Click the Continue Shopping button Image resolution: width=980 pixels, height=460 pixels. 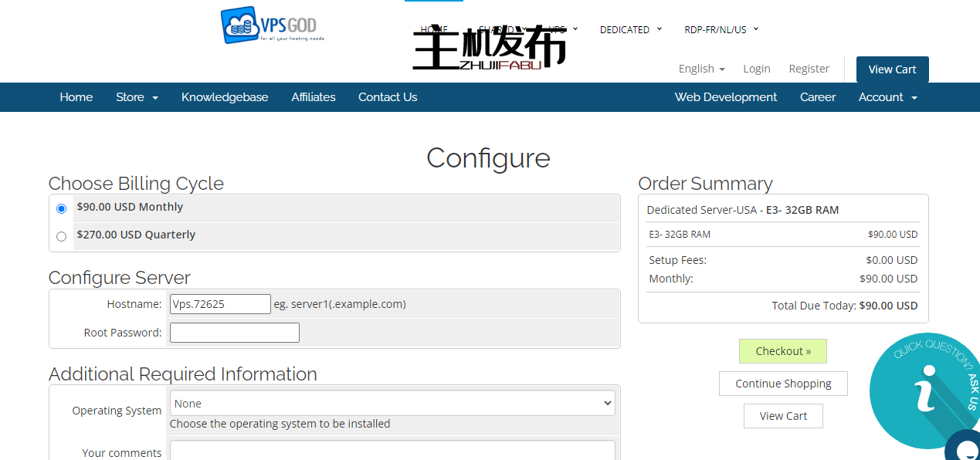point(783,384)
